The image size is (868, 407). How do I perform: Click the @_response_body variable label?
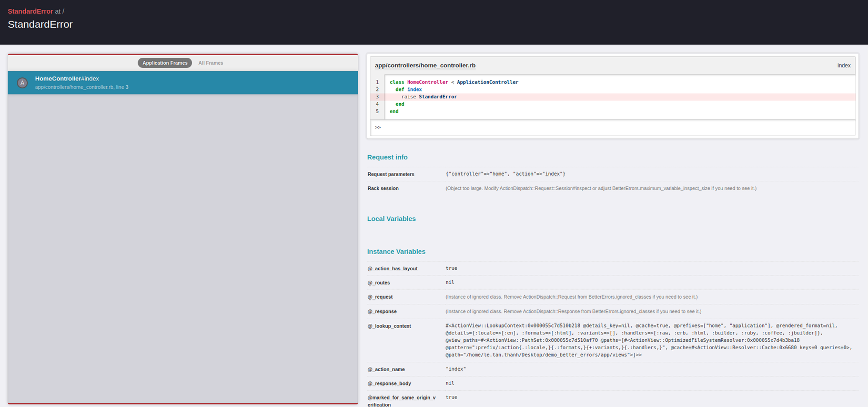click(389, 384)
